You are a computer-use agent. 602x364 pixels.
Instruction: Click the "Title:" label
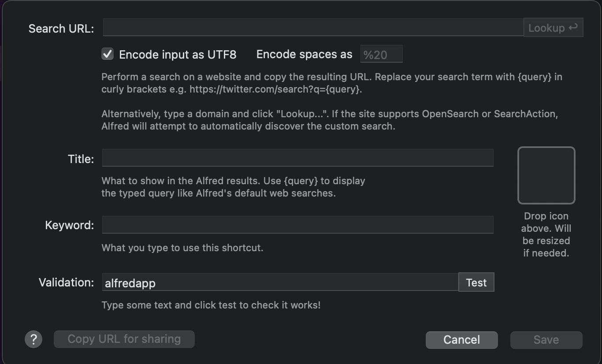click(81, 159)
